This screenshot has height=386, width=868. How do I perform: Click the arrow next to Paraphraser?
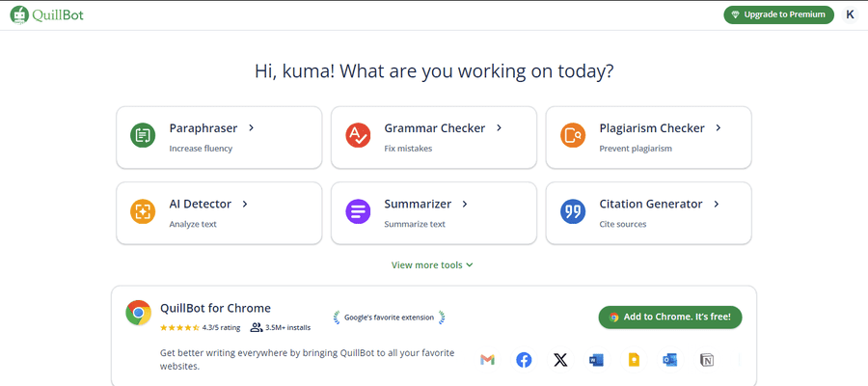pyautogui.click(x=252, y=128)
